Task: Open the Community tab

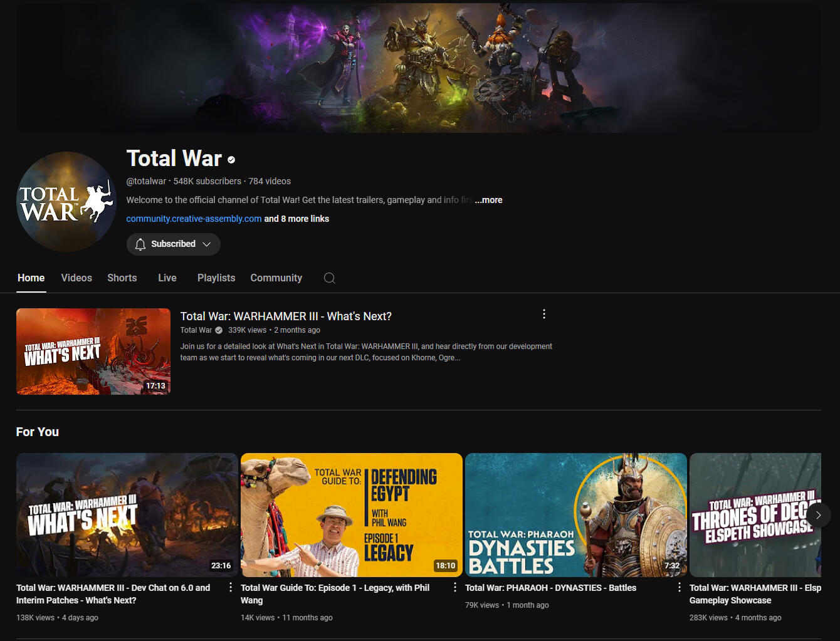Action: 276,278
